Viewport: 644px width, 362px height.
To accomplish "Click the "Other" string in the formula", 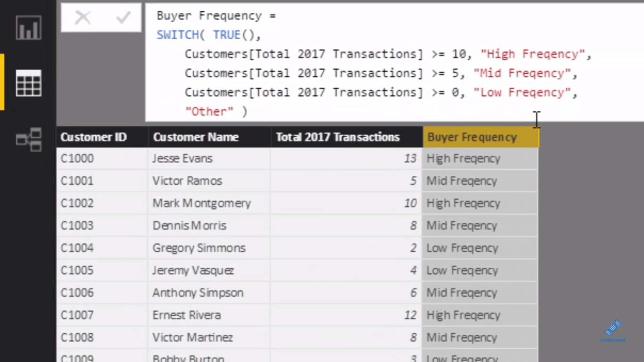I will point(209,112).
